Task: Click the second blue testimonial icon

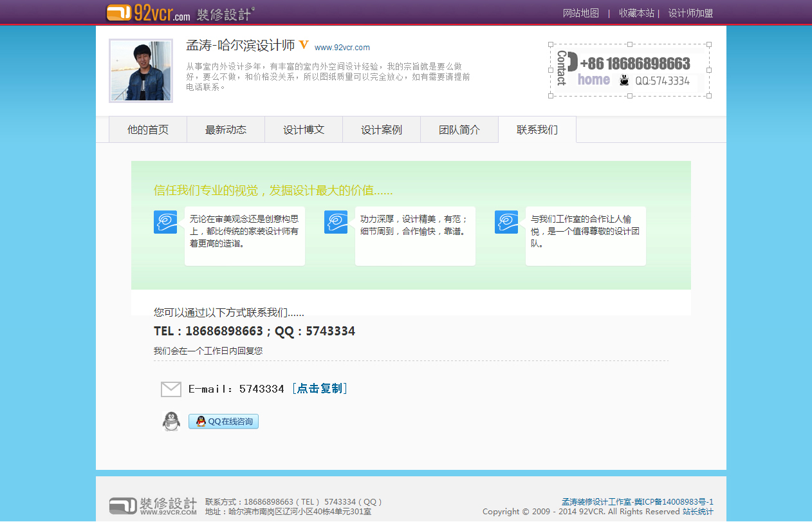Action: 336,222
